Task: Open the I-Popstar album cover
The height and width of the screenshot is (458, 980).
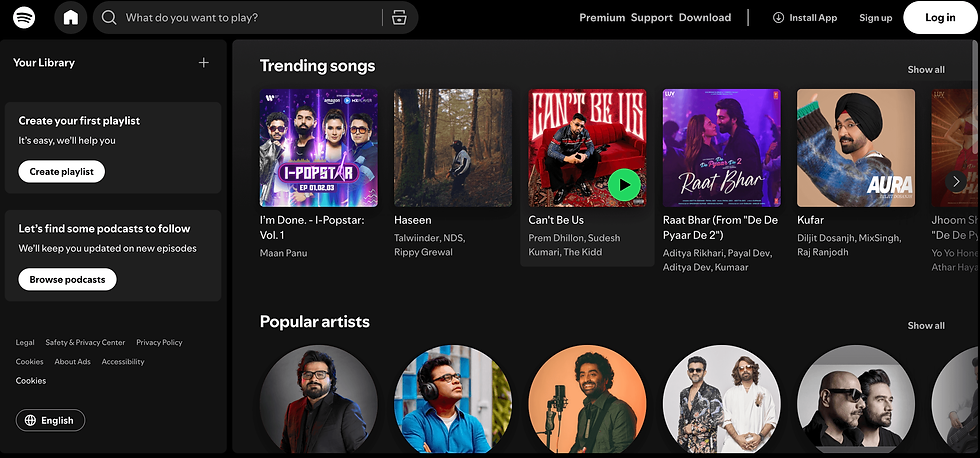Action: coord(319,147)
